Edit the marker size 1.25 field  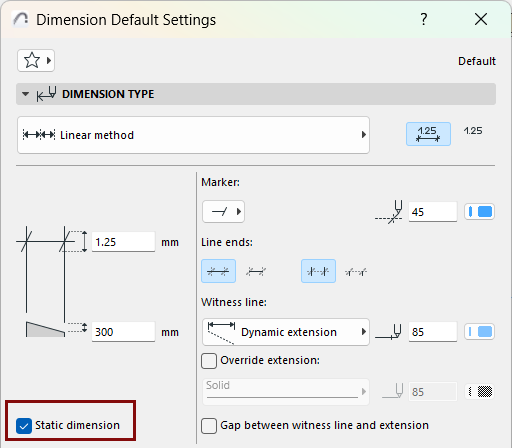point(123,242)
